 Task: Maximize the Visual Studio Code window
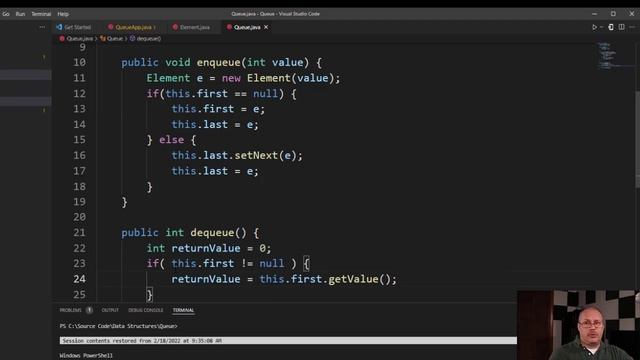[613, 14]
